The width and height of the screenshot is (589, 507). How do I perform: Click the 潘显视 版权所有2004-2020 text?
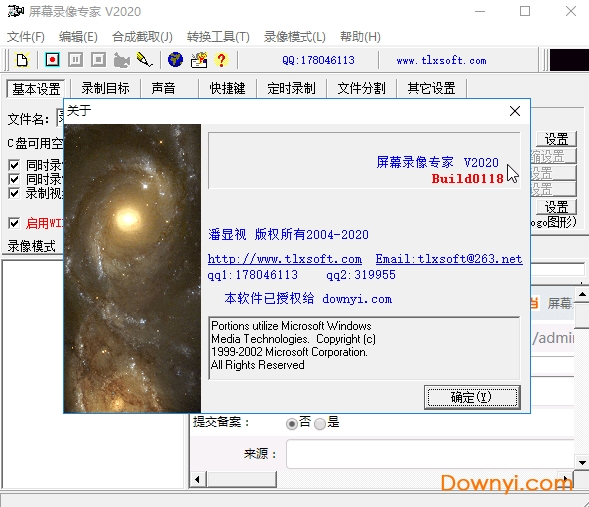[288, 234]
